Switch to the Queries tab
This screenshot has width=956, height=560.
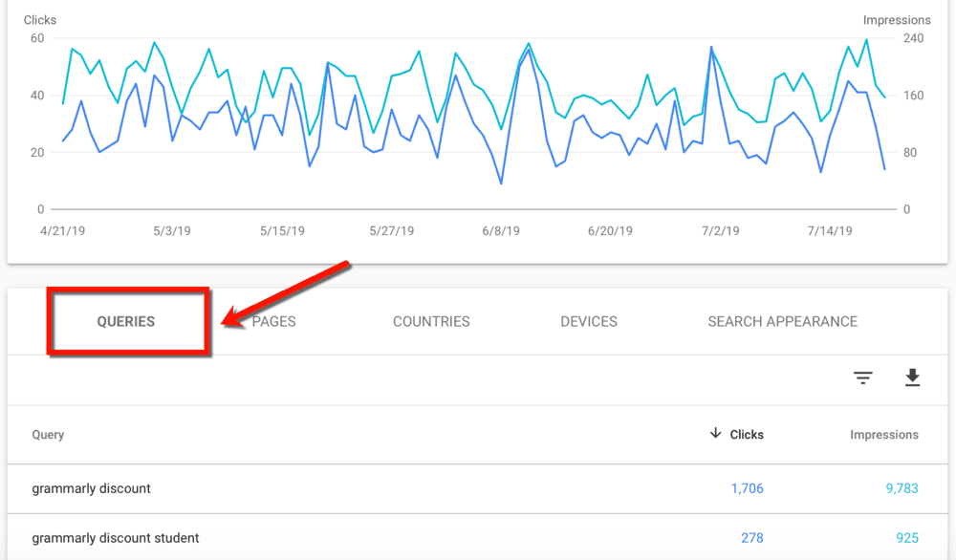[126, 321]
